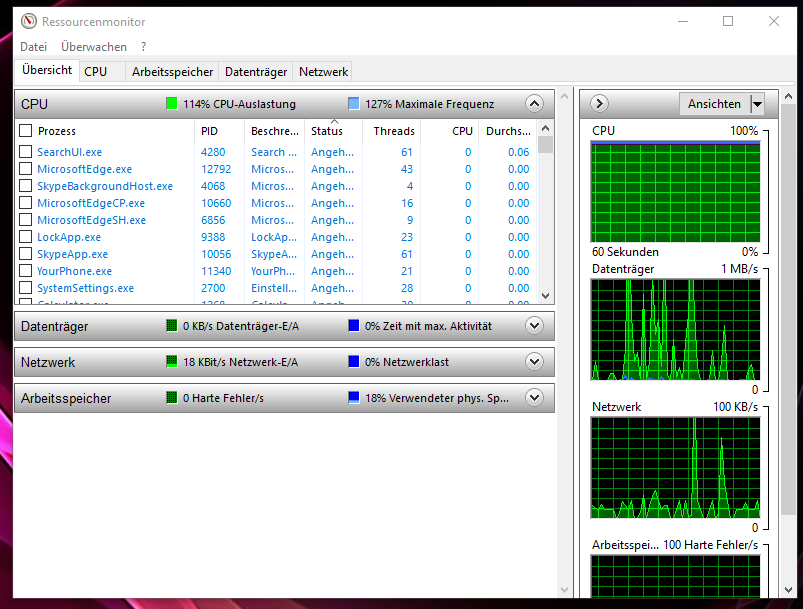Expand the Arbeitsspeicher section

[534, 397]
